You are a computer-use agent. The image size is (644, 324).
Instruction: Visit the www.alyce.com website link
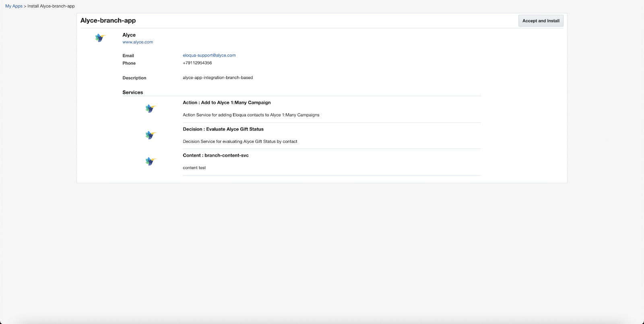click(x=138, y=42)
